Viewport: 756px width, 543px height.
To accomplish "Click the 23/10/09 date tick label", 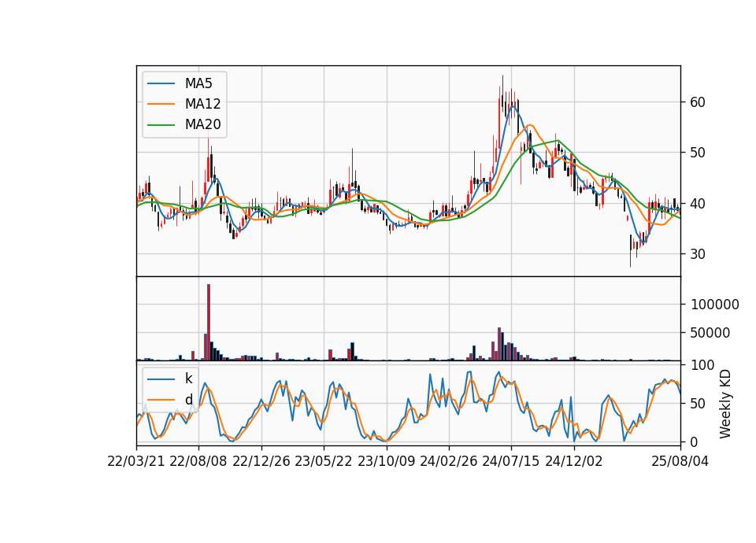I will coord(386,461).
